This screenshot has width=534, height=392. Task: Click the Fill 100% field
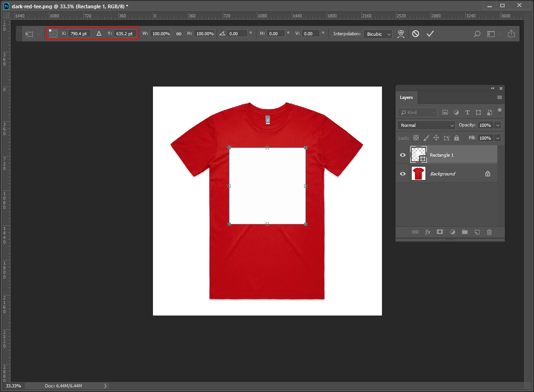pos(485,138)
